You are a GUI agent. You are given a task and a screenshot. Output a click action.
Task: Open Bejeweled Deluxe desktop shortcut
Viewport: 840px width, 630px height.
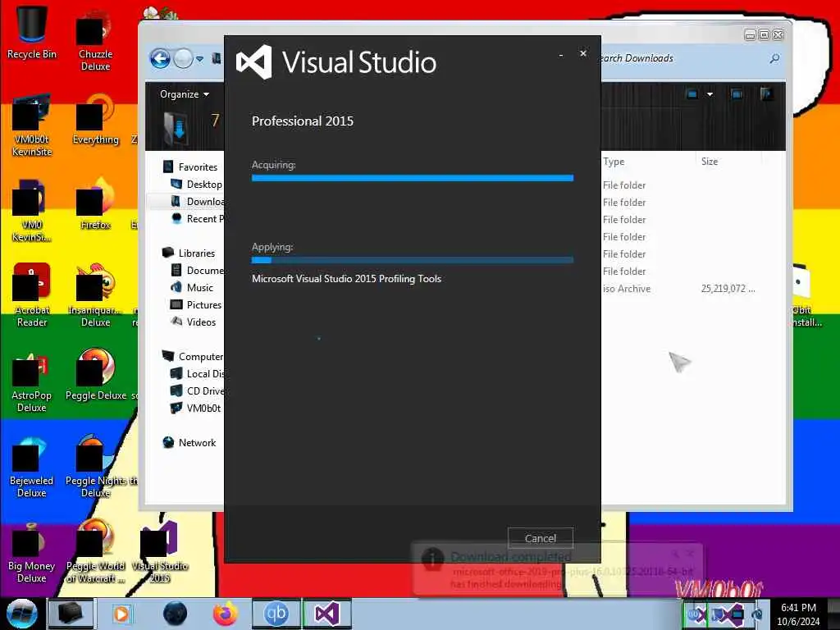[32, 467]
